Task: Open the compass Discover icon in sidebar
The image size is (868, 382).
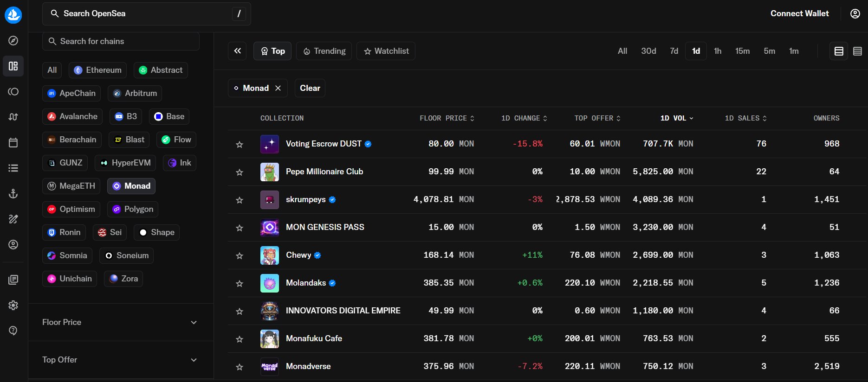Action: 13,41
